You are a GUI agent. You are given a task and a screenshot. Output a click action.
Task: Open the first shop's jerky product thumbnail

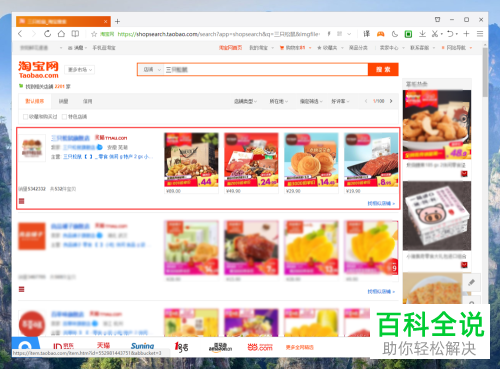[371, 160]
